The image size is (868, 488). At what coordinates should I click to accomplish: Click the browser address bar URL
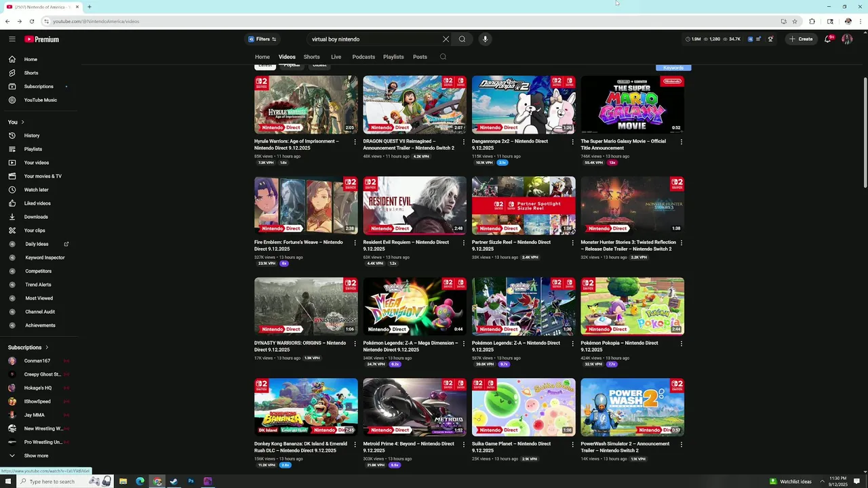coord(96,21)
